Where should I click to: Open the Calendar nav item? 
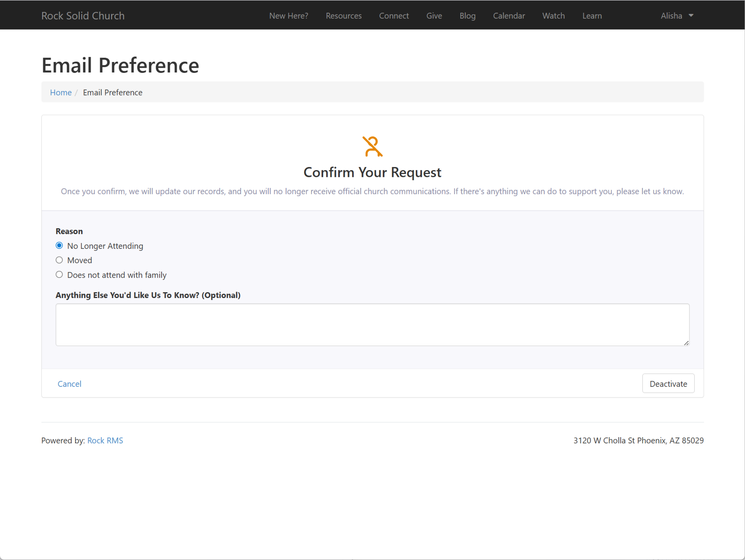[509, 16]
